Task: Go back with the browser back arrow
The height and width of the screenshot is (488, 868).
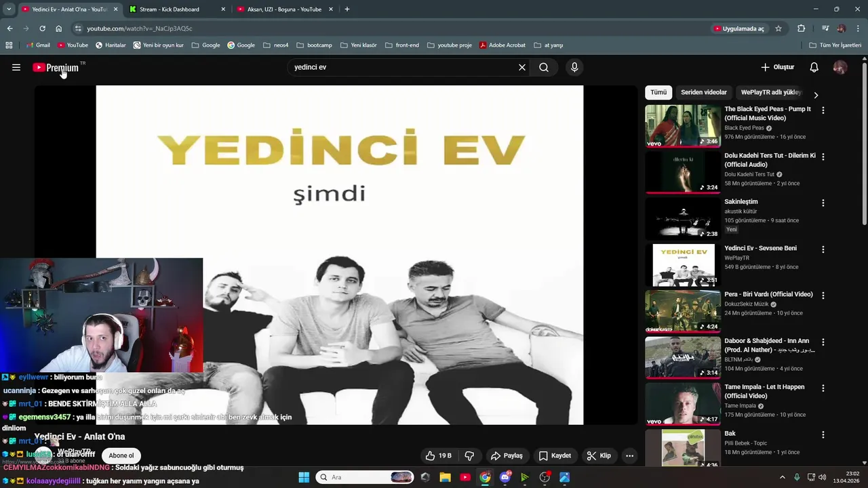Action: pos(9,28)
